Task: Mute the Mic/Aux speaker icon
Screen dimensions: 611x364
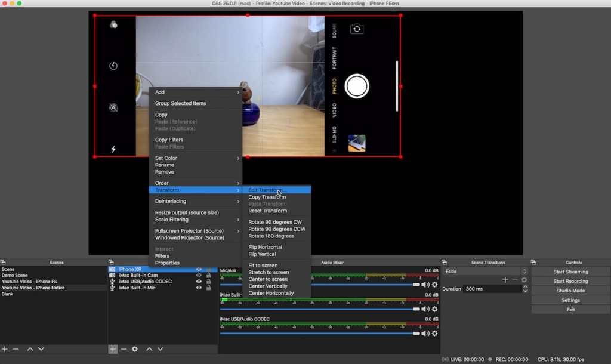Action: (x=425, y=285)
